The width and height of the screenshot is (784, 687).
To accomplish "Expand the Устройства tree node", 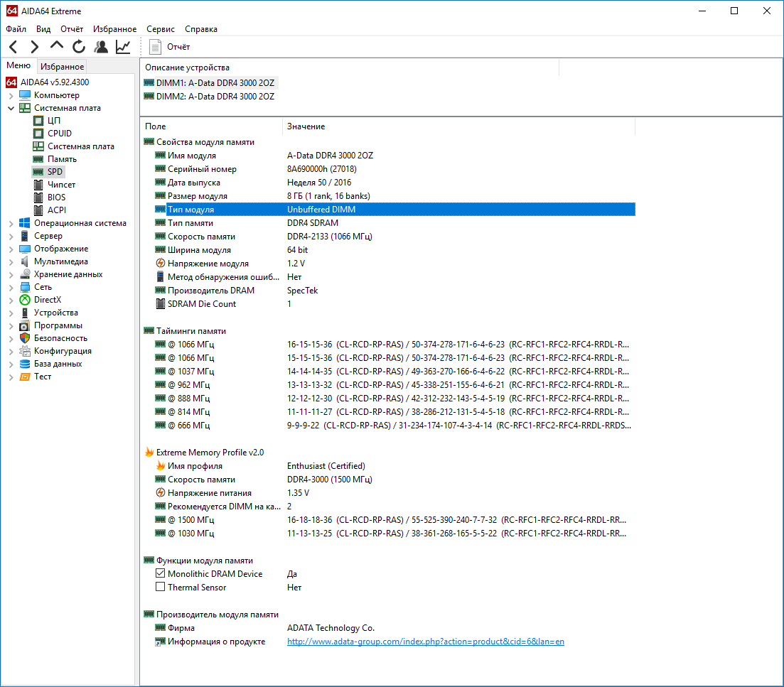I will point(11,313).
